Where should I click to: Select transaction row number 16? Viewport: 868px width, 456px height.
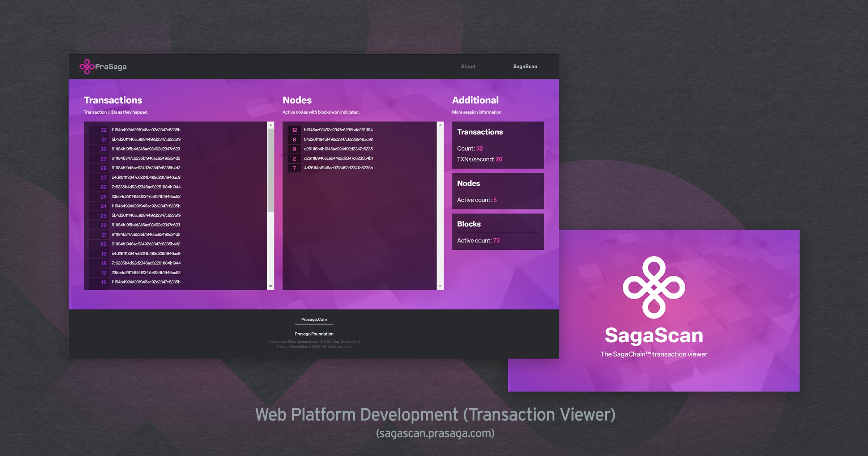[145, 282]
